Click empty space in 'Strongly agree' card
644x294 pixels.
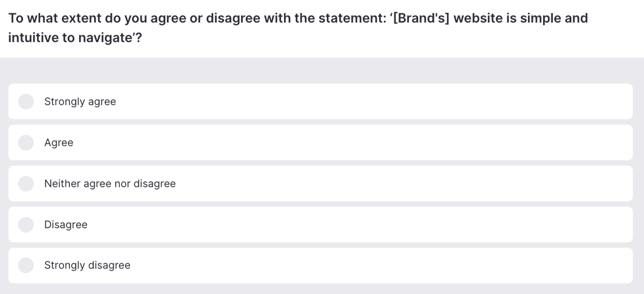click(375, 102)
